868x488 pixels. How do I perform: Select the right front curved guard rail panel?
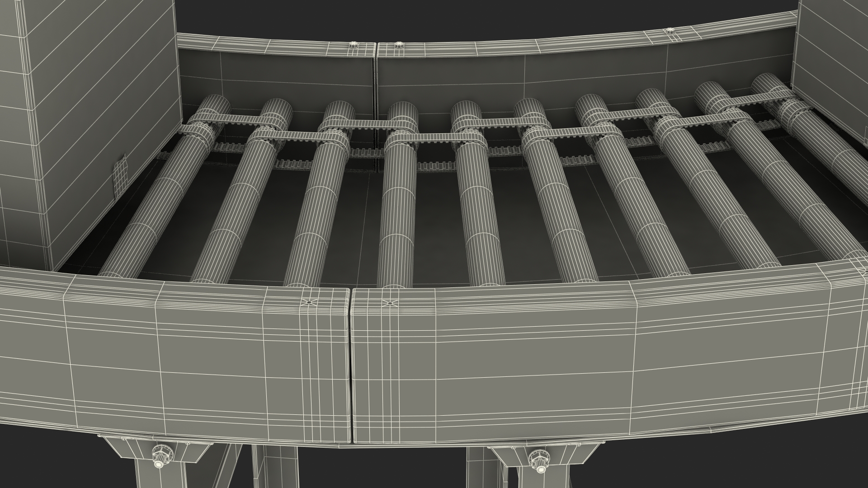click(x=610, y=357)
